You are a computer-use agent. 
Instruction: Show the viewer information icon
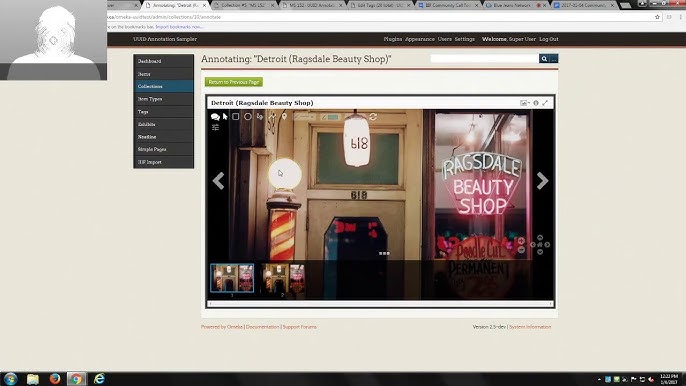tap(536, 103)
